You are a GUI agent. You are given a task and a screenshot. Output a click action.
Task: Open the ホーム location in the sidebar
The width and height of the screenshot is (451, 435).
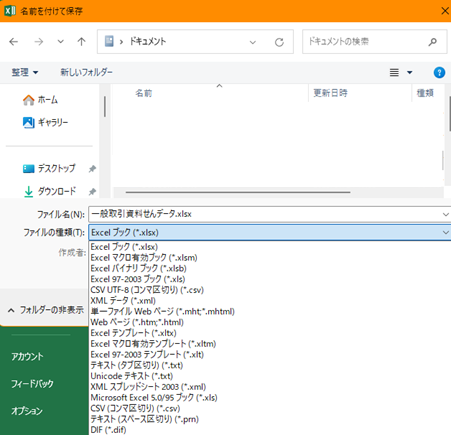pos(40,100)
